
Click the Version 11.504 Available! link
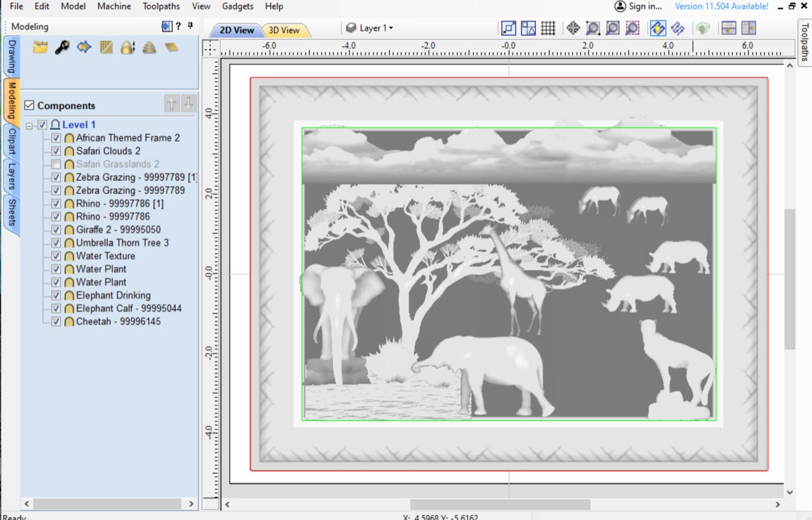(721, 6)
